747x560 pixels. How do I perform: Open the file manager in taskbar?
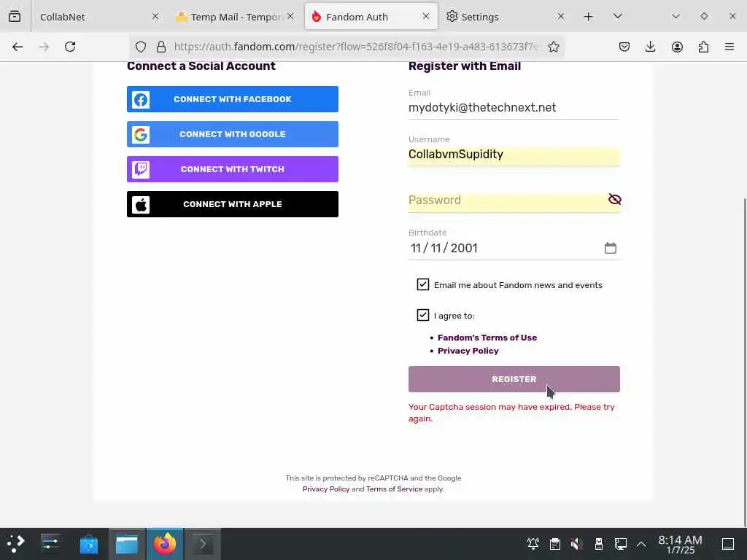(127, 544)
